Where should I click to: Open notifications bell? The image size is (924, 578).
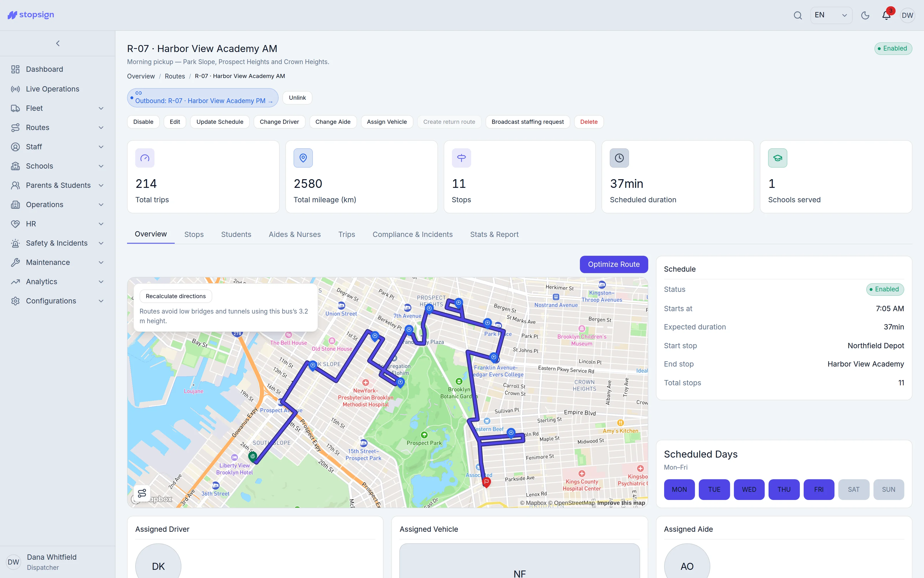point(886,15)
